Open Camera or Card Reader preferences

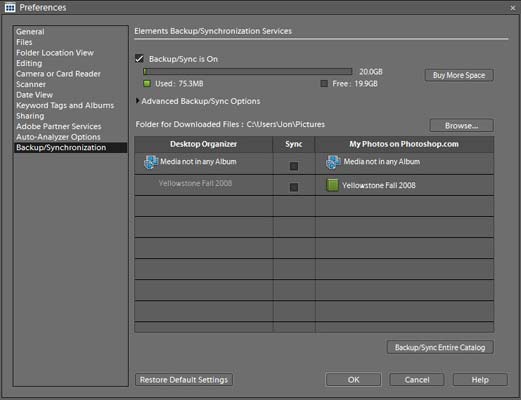click(x=58, y=74)
